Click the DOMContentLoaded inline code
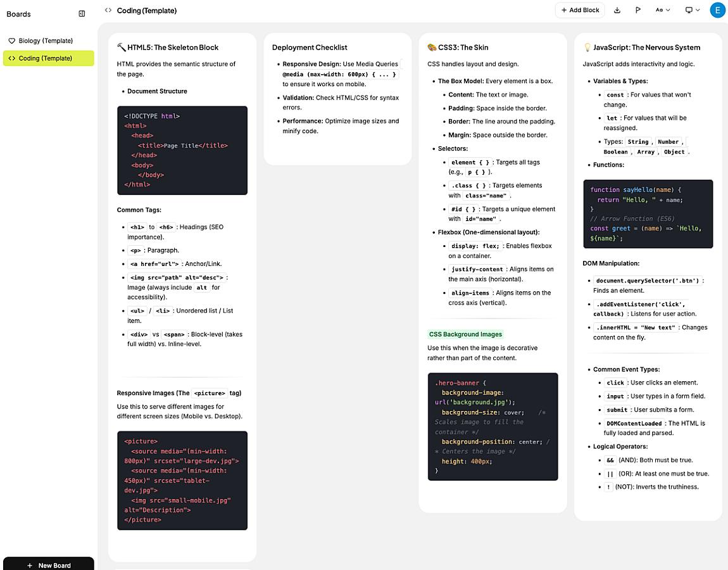 [x=634, y=424]
